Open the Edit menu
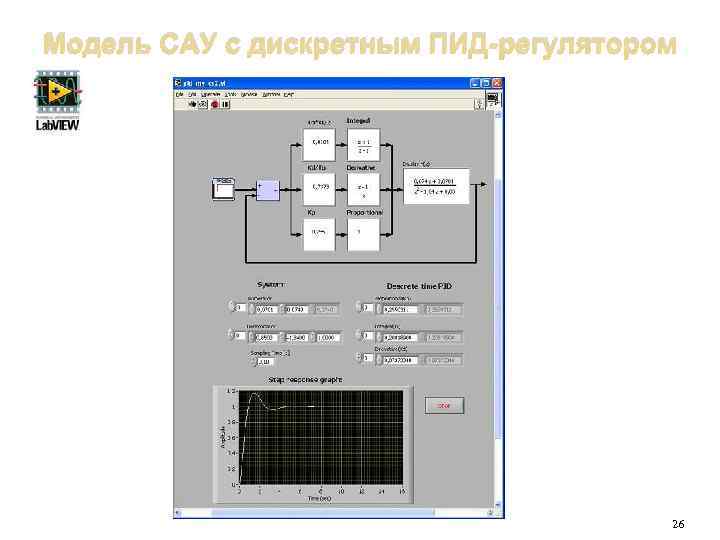 [x=192, y=94]
